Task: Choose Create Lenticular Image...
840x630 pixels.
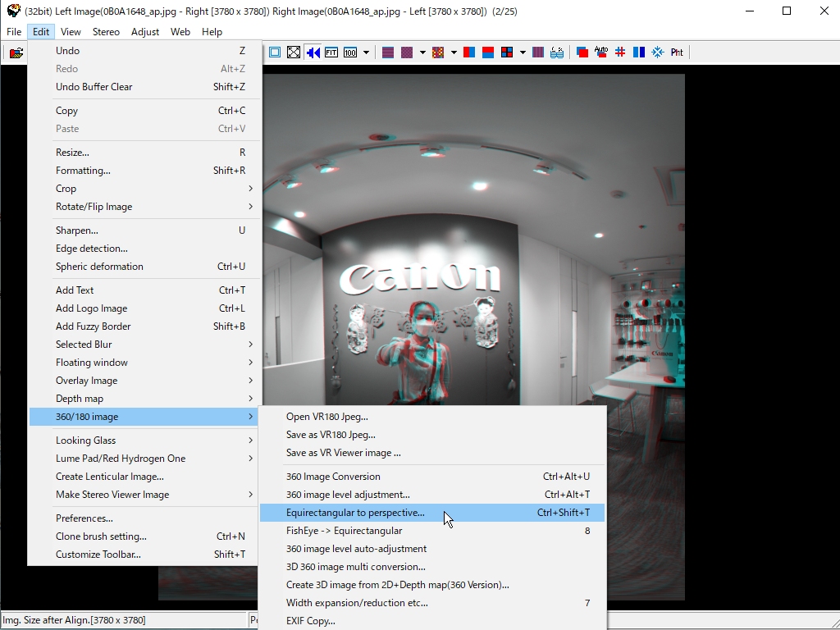Action: pos(144,477)
